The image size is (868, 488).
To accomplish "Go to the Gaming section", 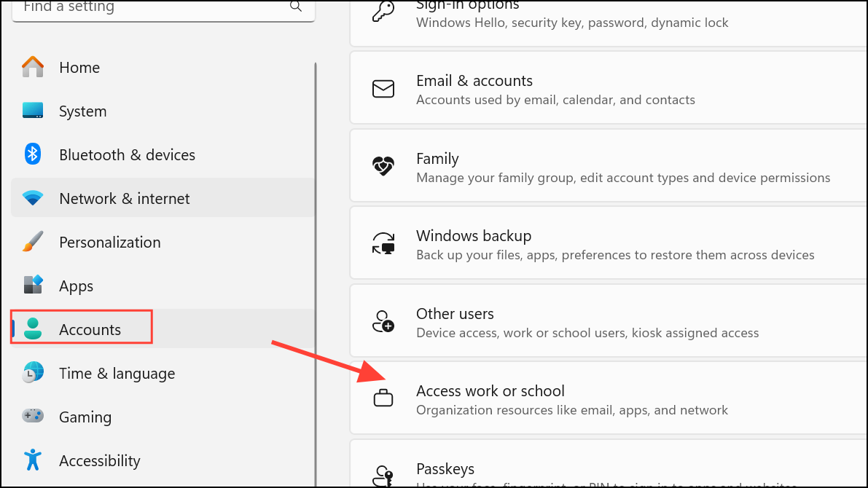I will 163,417.
